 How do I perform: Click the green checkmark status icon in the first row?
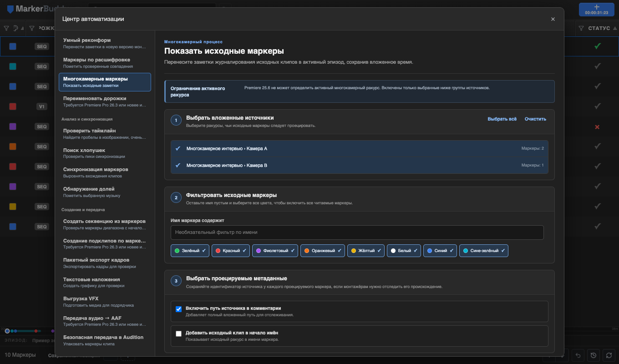(x=598, y=46)
